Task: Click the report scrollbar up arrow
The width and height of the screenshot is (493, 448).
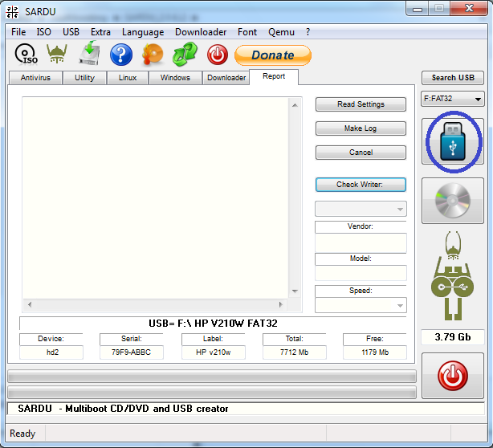Action: (x=295, y=105)
